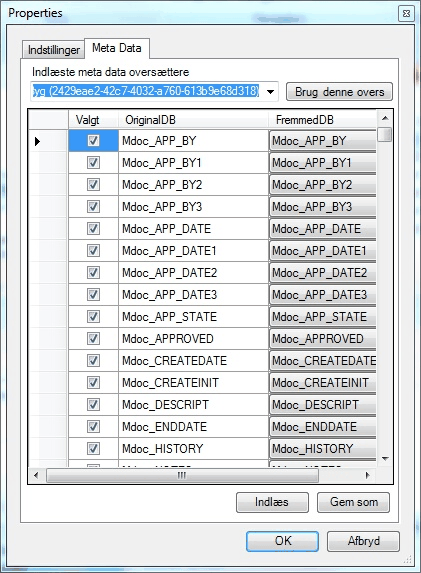The image size is (421, 573).
Task: Click the horizontal scroll right arrow
Action: pyautogui.click(x=368, y=475)
